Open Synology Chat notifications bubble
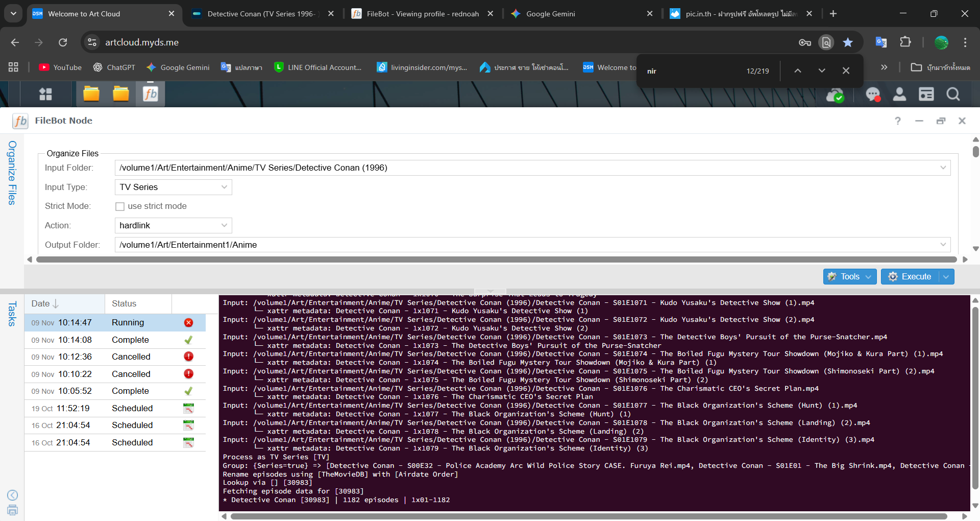Screen dimensions: 980x521 click(873, 94)
